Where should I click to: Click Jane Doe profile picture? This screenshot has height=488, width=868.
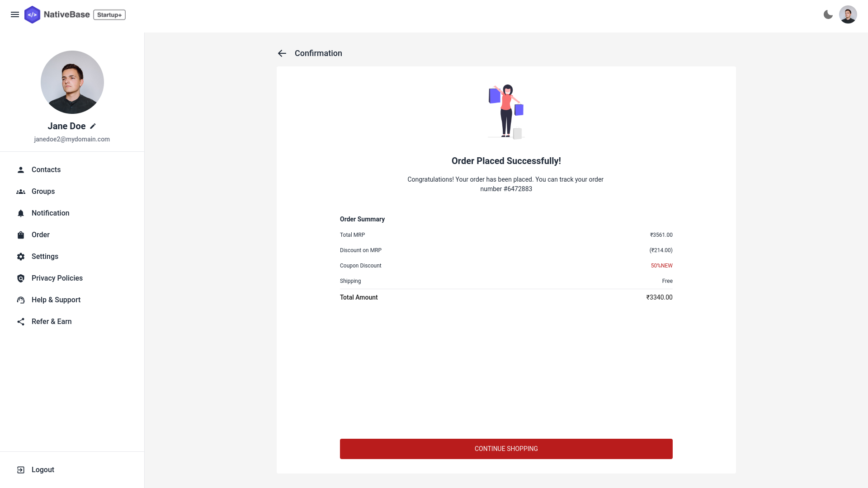[x=72, y=82]
